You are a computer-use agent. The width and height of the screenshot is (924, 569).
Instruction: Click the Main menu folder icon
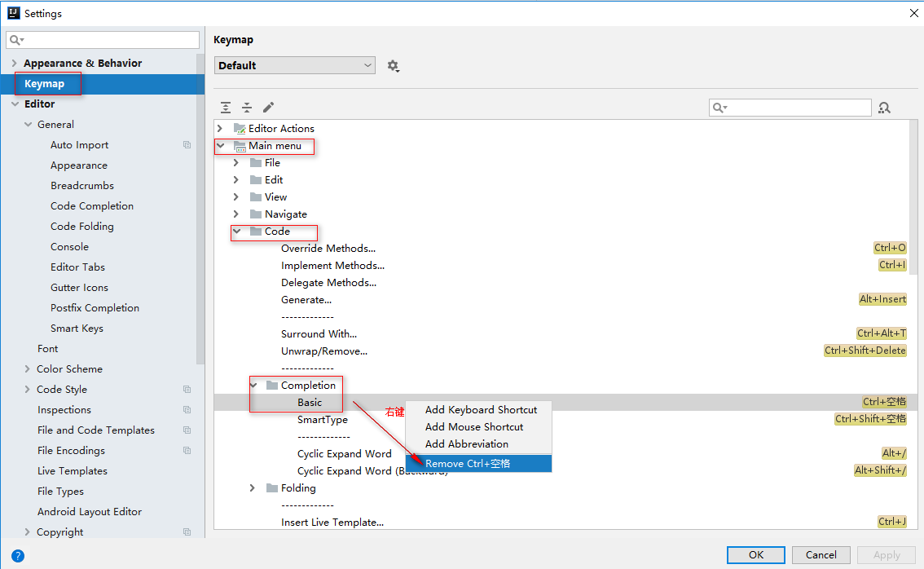240,146
